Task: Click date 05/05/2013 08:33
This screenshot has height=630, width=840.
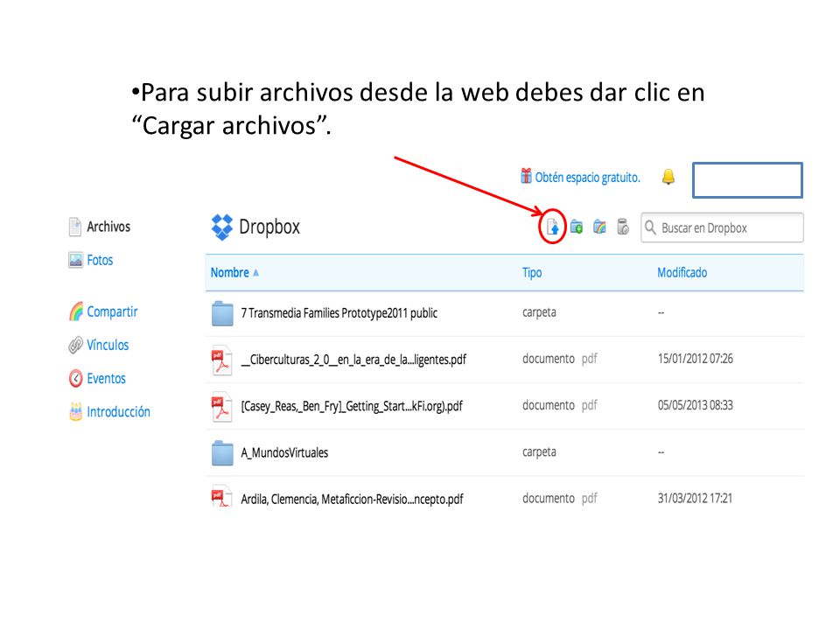Action: point(696,405)
